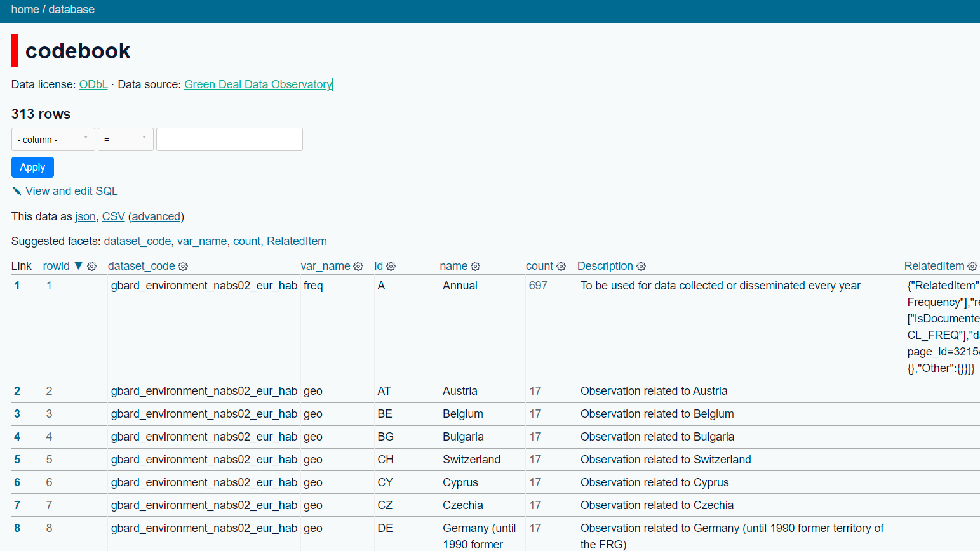Click the descending sort arrow on rowid

coord(79,266)
